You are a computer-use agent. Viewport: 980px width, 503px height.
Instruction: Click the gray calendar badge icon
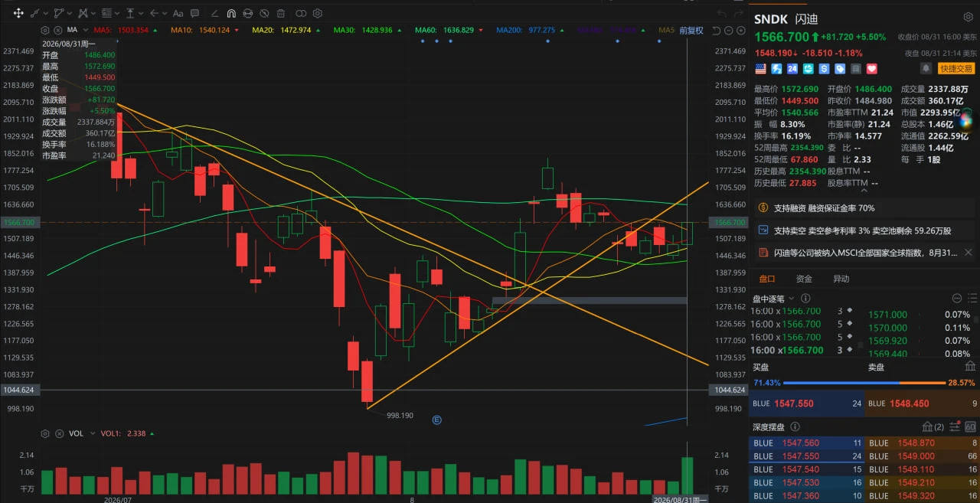(856, 69)
